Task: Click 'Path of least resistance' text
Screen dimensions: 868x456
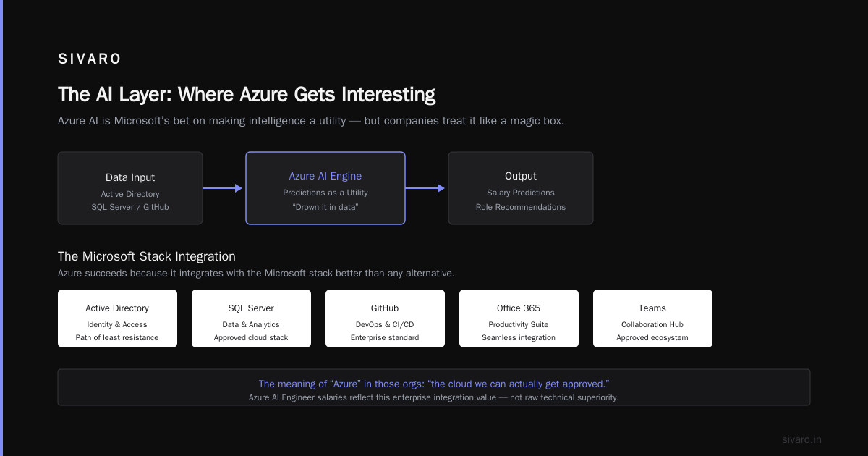Action: (117, 338)
